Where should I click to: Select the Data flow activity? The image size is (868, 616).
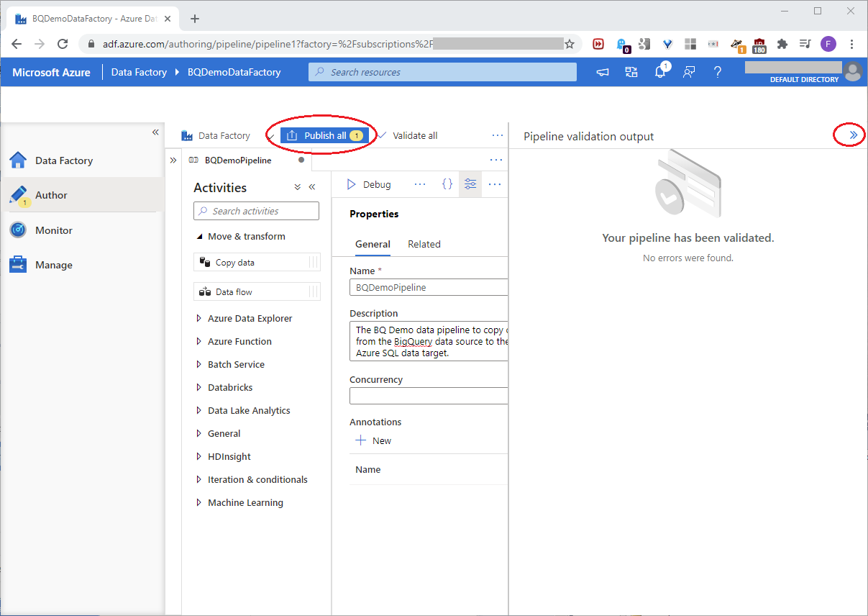[x=257, y=291]
